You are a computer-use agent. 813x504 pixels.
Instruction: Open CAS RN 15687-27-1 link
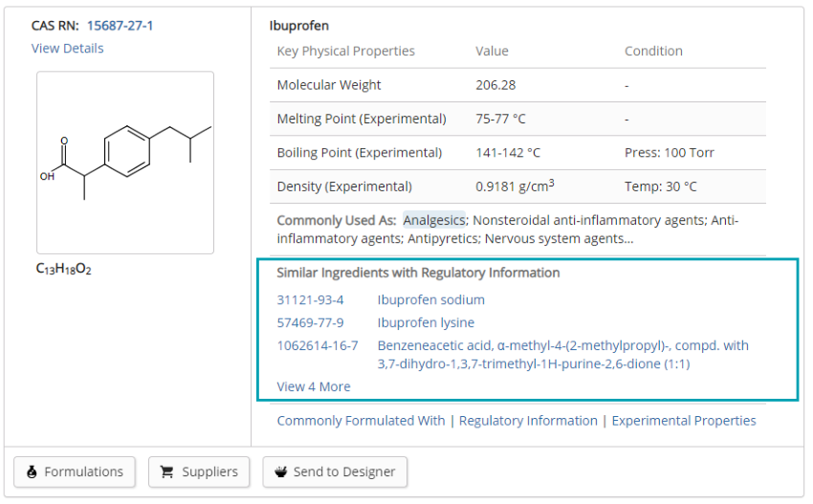(x=120, y=26)
